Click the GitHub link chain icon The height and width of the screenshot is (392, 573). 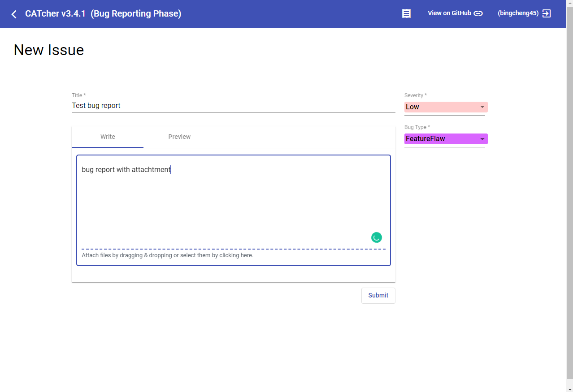tap(478, 13)
